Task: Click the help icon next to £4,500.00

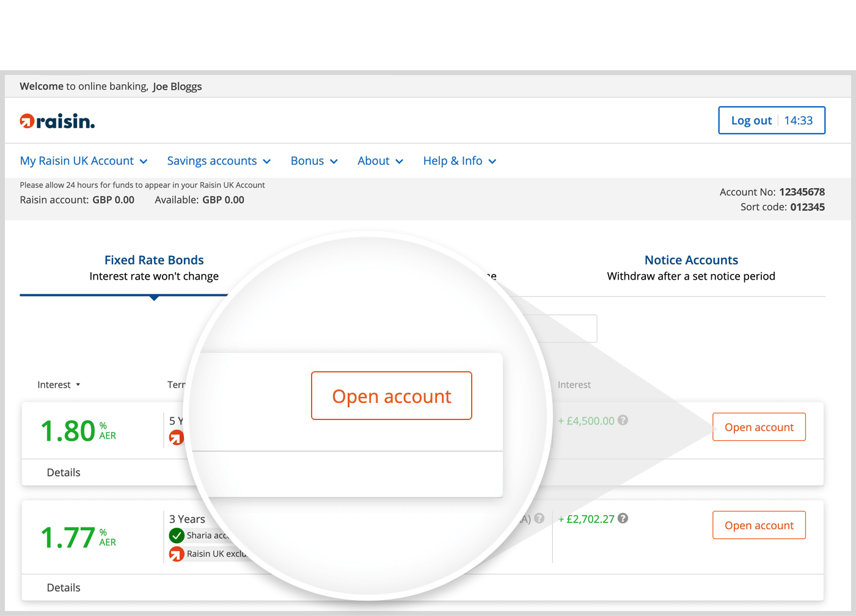Action: pyautogui.click(x=623, y=420)
